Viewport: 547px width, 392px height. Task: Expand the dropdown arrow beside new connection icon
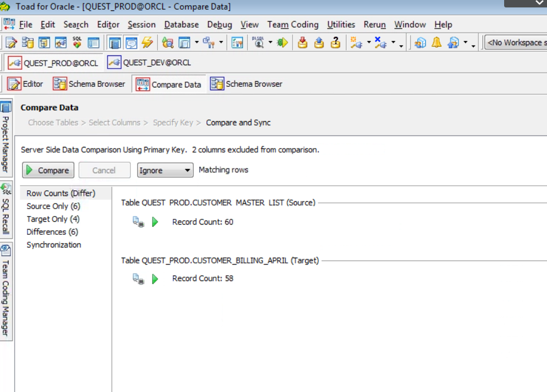tap(369, 42)
